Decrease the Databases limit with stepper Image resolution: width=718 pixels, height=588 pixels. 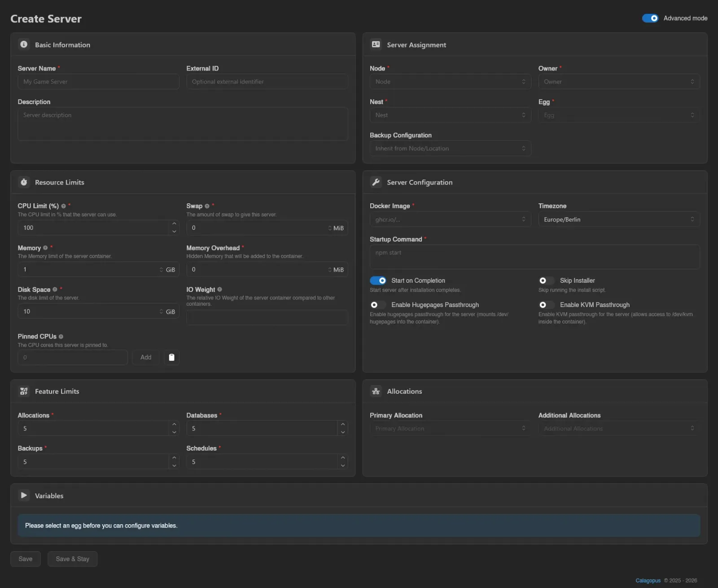[343, 432]
